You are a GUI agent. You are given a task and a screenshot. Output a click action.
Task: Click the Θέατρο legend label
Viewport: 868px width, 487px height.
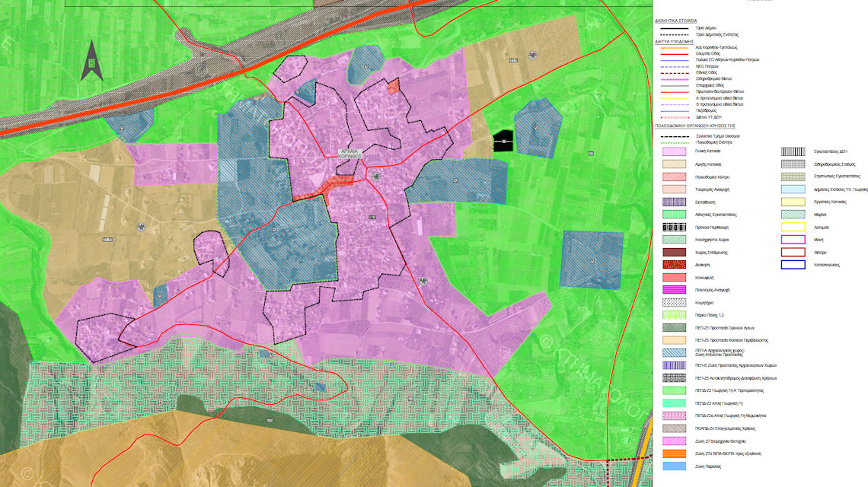click(x=820, y=253)
